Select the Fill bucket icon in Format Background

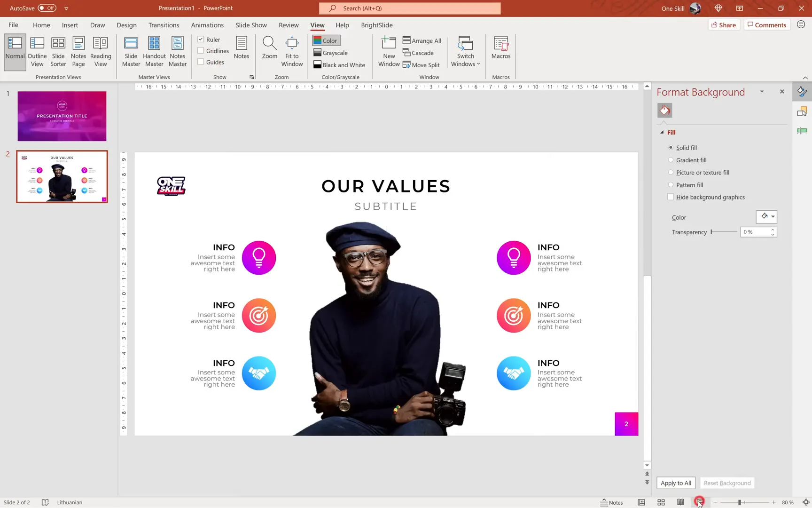point(664,111)
